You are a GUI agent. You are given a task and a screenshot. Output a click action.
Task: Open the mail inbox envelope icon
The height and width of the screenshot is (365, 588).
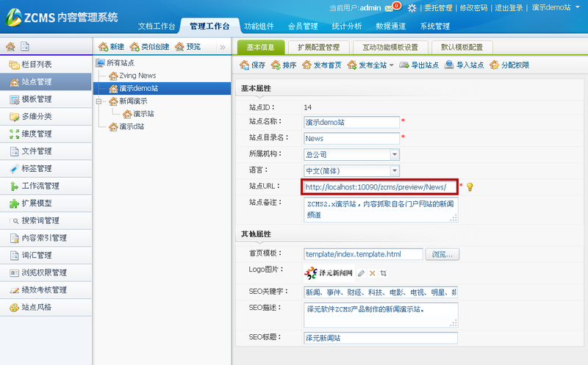point(390,8)
